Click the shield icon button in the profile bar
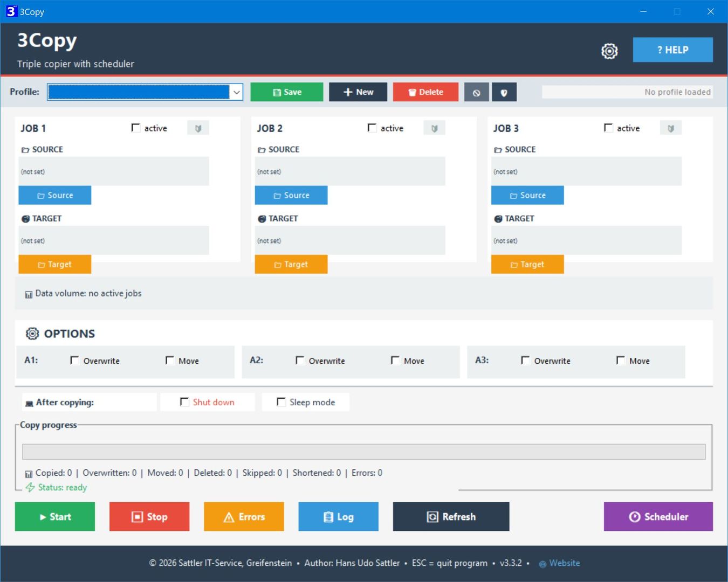This screenshot has width=728, height=582. pyautogui.click(x=504, y=92)
